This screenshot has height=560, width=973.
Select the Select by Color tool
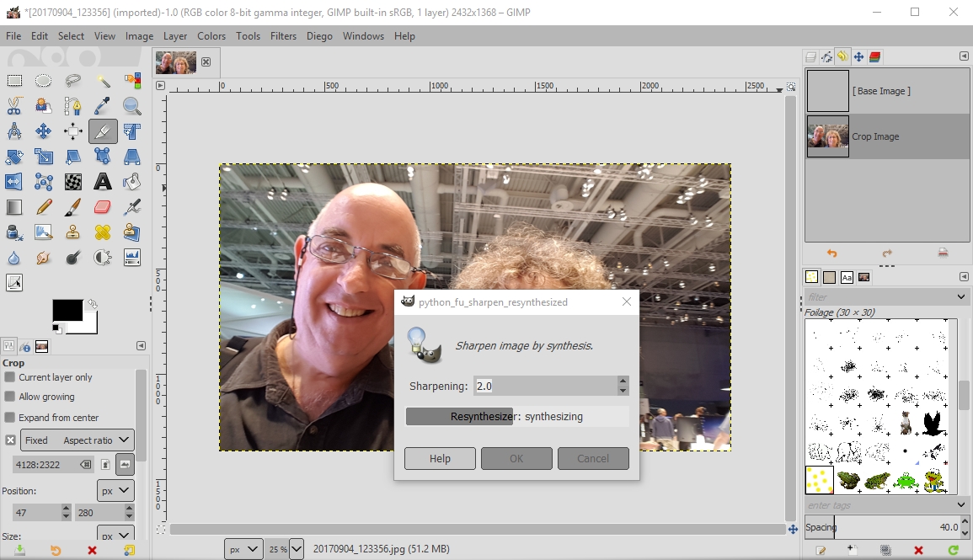click(x=132, y=81)
